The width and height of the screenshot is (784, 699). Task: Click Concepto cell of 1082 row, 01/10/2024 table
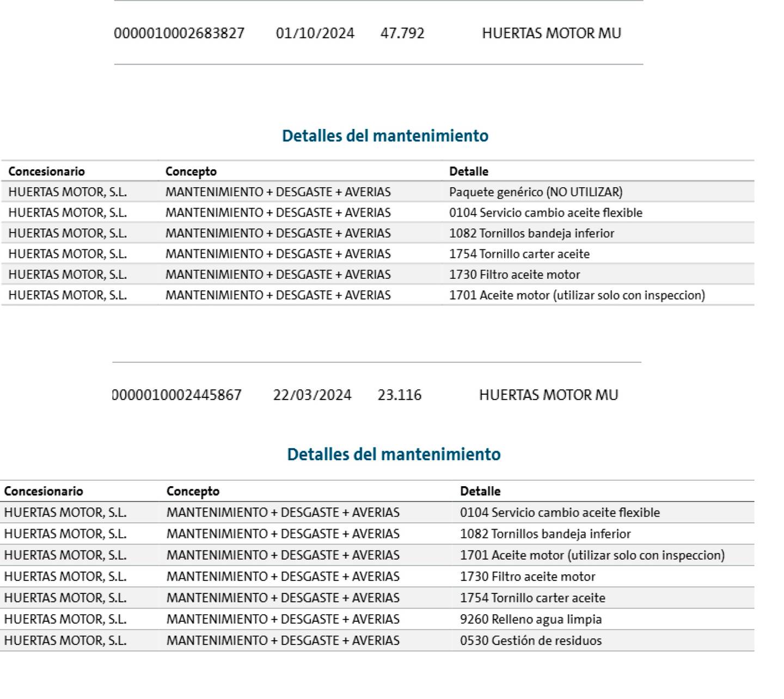(x=278, y=234)
